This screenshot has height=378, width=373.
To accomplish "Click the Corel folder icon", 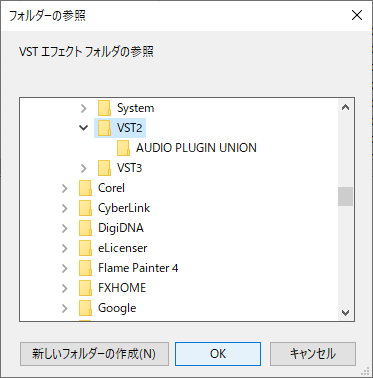I will 85,188.
